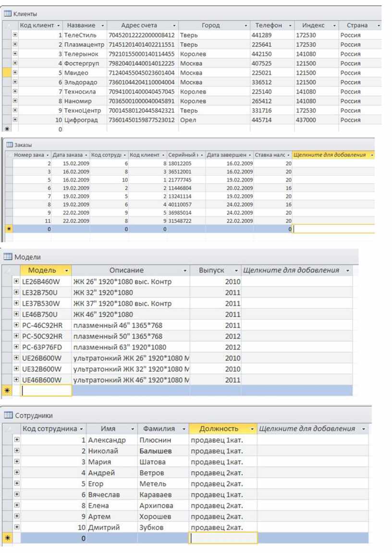Click the new-record asterisk in Клиенты

click(x=7, y=129)
